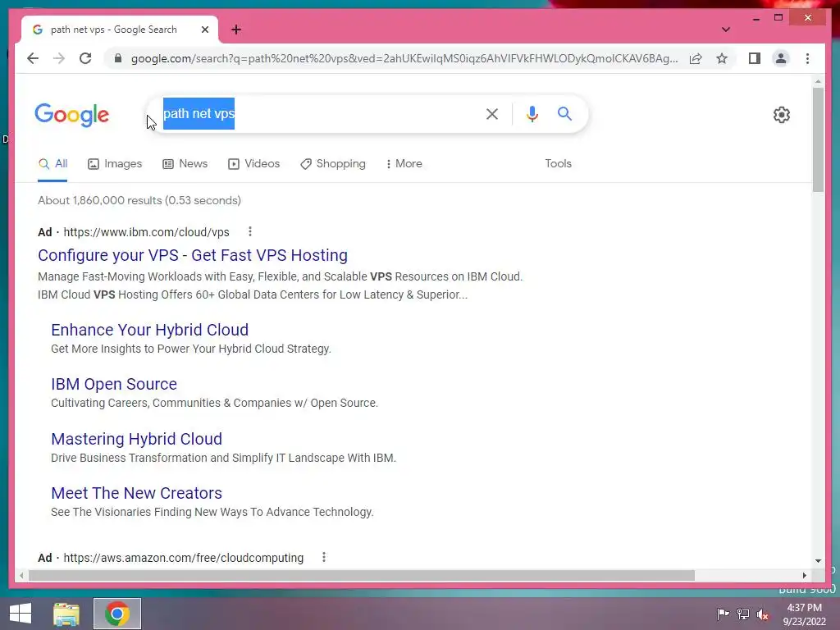Click the scroll right arrow
Viewport: 840px width, 630px height.
[805, 575]
